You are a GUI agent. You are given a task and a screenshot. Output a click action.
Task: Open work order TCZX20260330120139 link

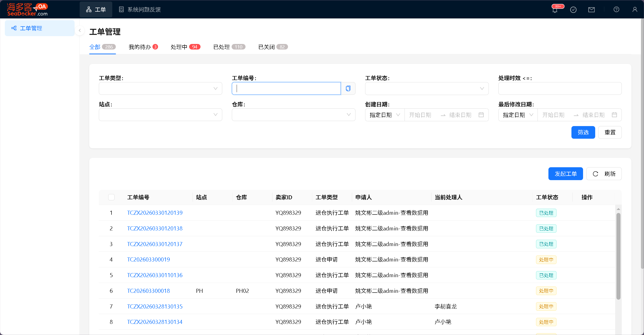[155, 213]
